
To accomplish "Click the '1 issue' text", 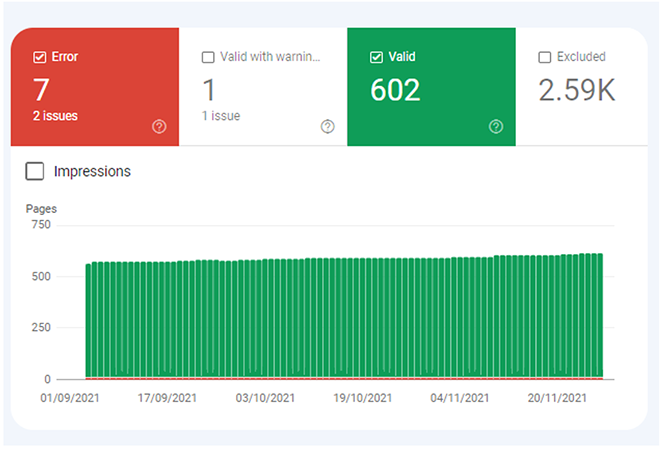I will coord(221,116).
